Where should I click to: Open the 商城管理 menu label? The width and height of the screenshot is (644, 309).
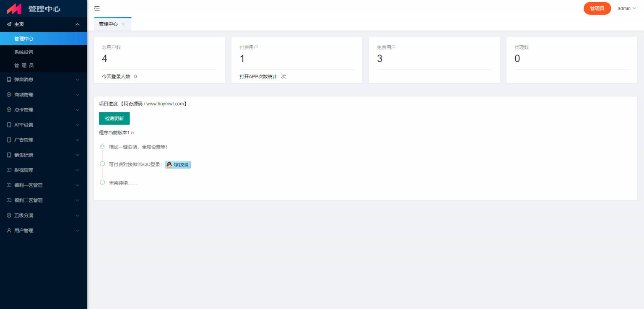click(24, 95)
